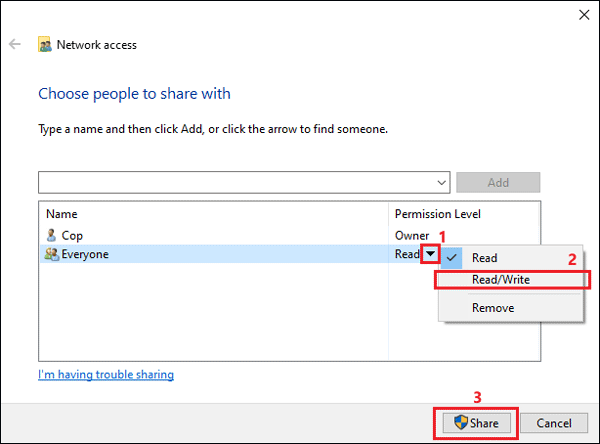Go back using the back arrow

(15, 44)
